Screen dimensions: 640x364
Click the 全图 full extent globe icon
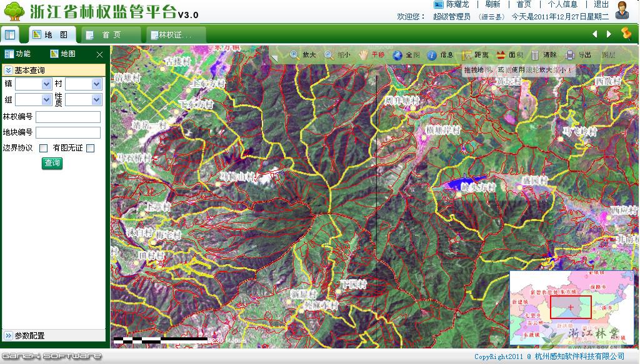tap(397, 55)
